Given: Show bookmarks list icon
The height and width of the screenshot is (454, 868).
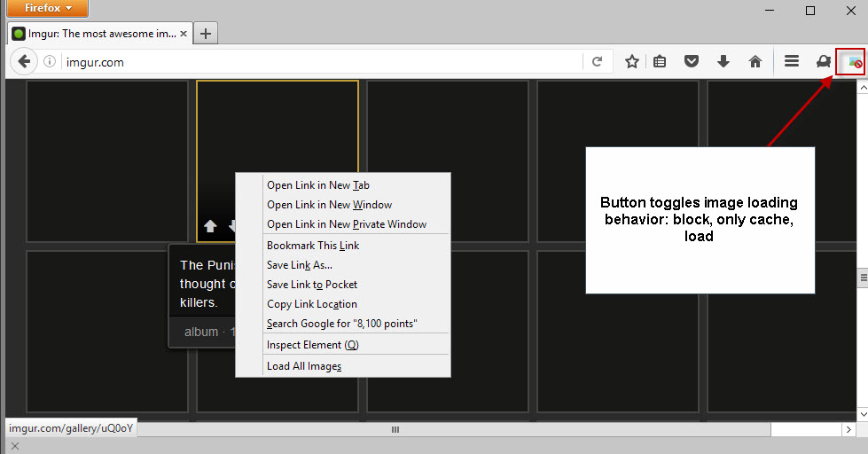Looking at the screenshot, I should [660, 61].
